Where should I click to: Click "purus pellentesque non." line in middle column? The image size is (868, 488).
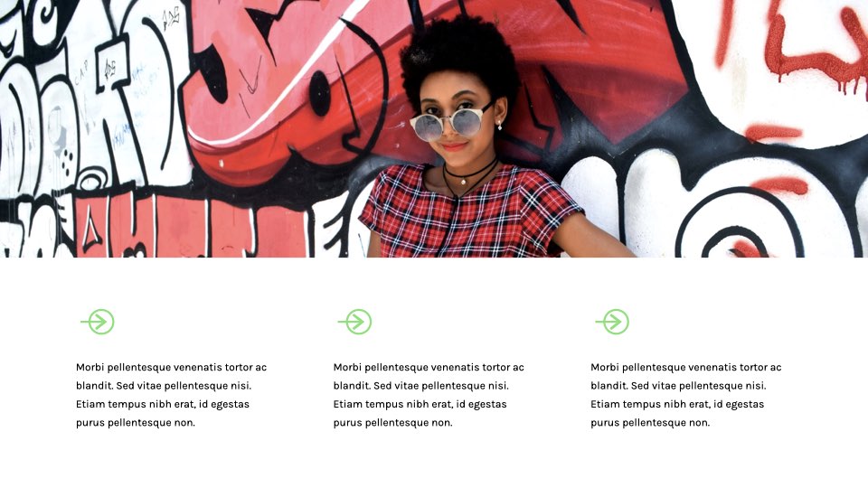[393, 423]
